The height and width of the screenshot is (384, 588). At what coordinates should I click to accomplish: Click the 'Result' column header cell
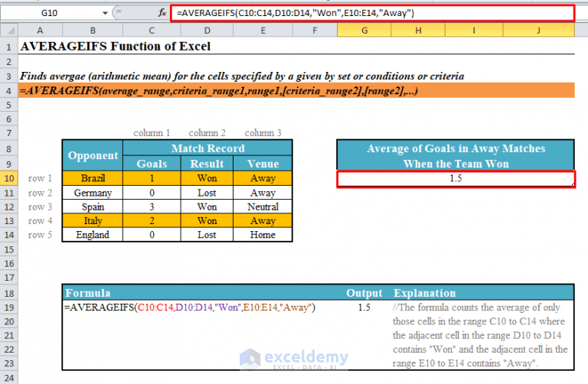207,164
